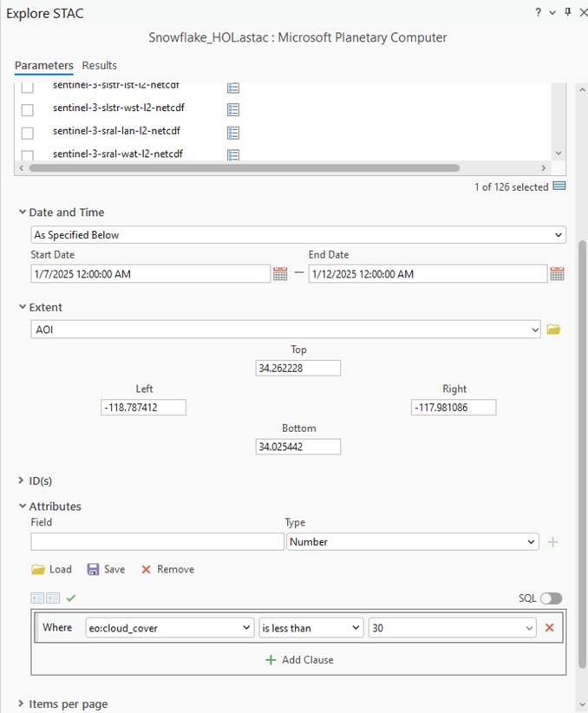Browse for extent with folder icon
The image size is (588, 713).
553,330
